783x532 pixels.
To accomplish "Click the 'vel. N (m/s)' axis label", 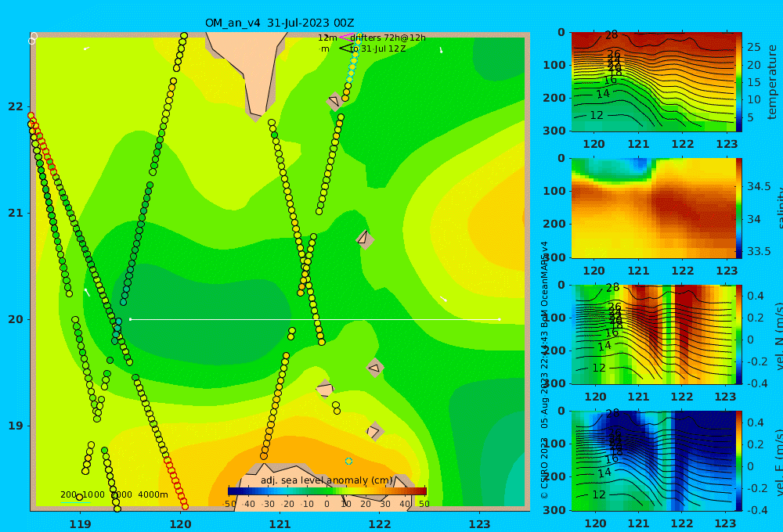I will coord(778,336).
